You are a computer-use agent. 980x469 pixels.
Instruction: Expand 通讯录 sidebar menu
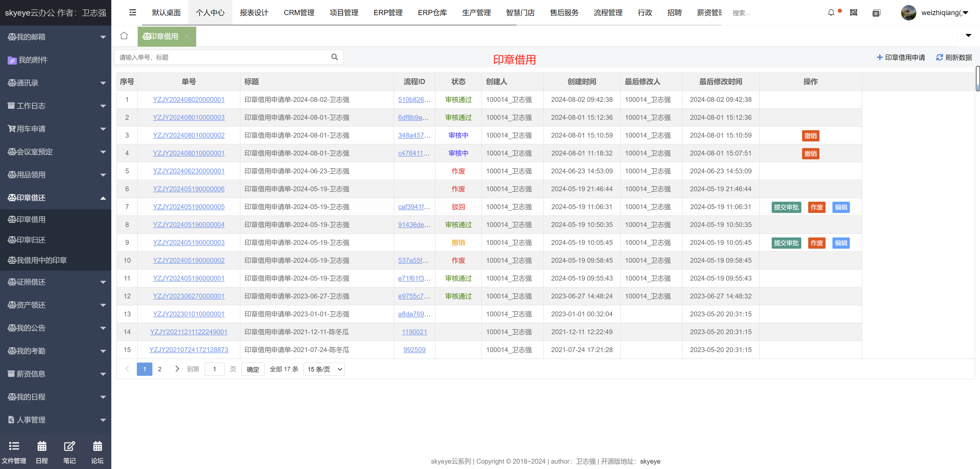pyautogui.click(x=56, y=83)
